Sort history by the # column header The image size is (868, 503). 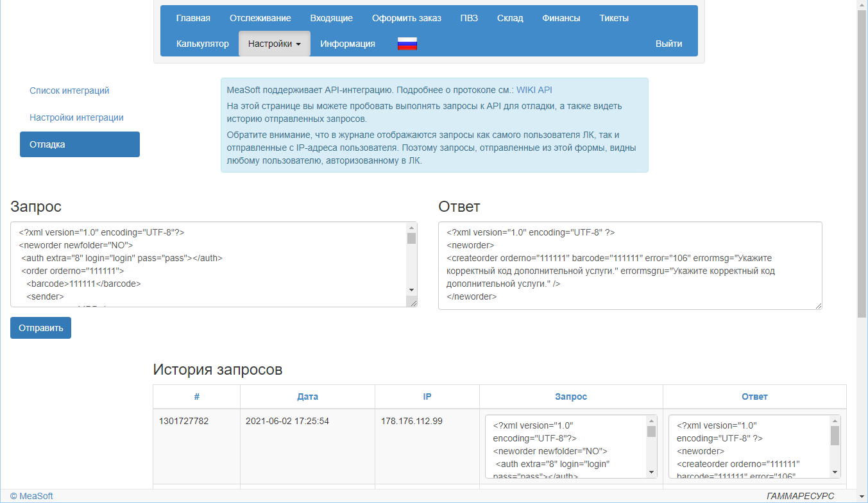[x=197, y=396]
